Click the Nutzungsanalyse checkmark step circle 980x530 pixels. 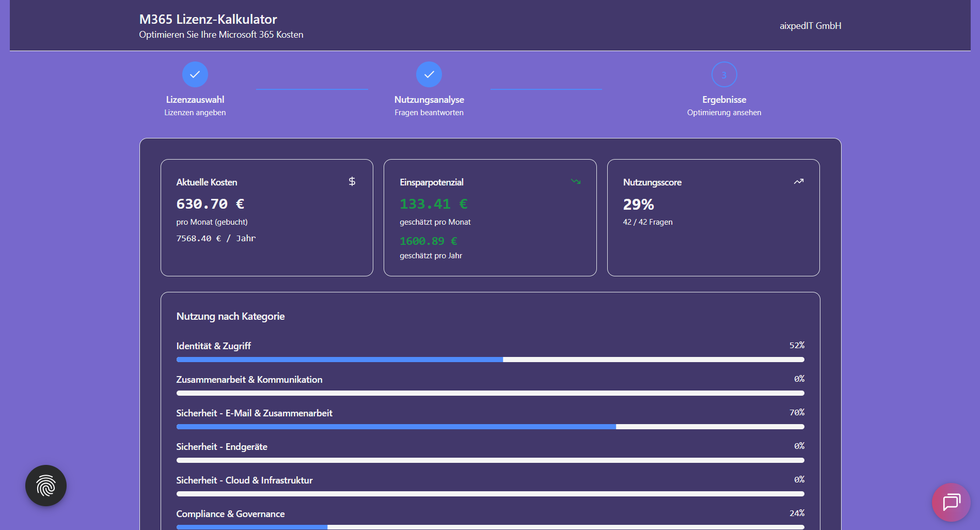pyautogui.click(x=429, y=74)
